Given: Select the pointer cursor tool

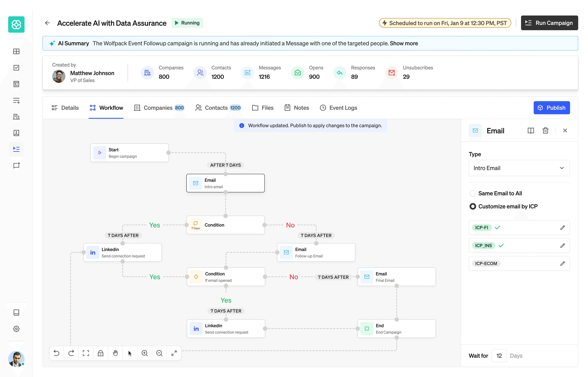Looking at the screenshot, I should tap(130, 353).
